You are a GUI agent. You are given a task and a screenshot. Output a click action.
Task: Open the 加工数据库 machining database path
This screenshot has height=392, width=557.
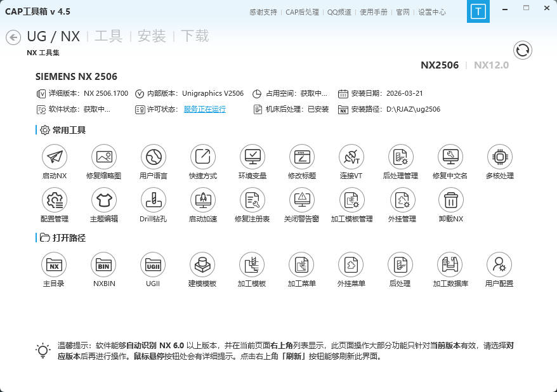(x=450, y=265)
